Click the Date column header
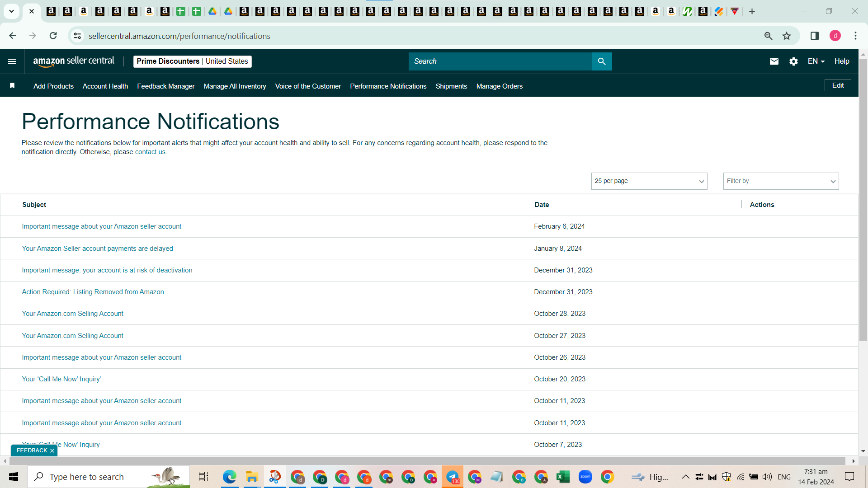Image resolution: width=868 pixels, height=488 pixels. click(x=542, y=205)
